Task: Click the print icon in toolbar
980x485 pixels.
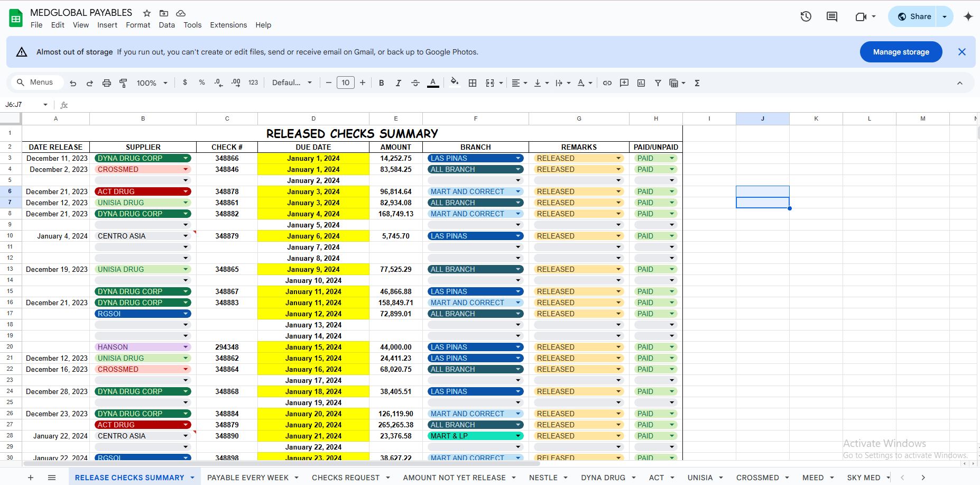Action: pyautogui.click(x=107, y=83)
